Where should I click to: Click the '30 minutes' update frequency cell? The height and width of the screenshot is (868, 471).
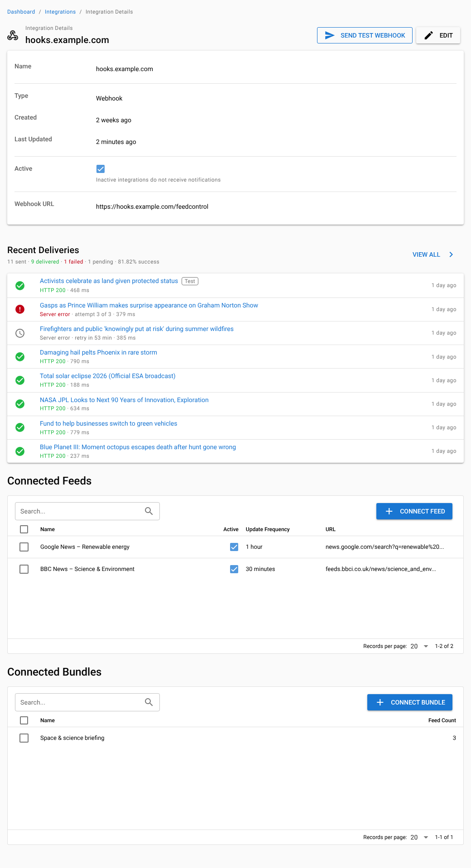tap(260, 569)
